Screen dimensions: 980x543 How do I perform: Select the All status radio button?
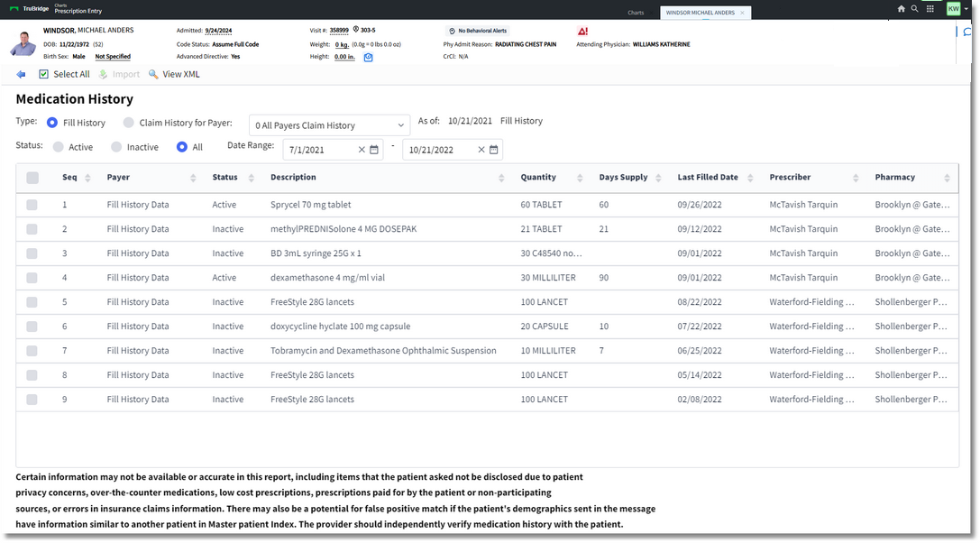coord(182,147)
